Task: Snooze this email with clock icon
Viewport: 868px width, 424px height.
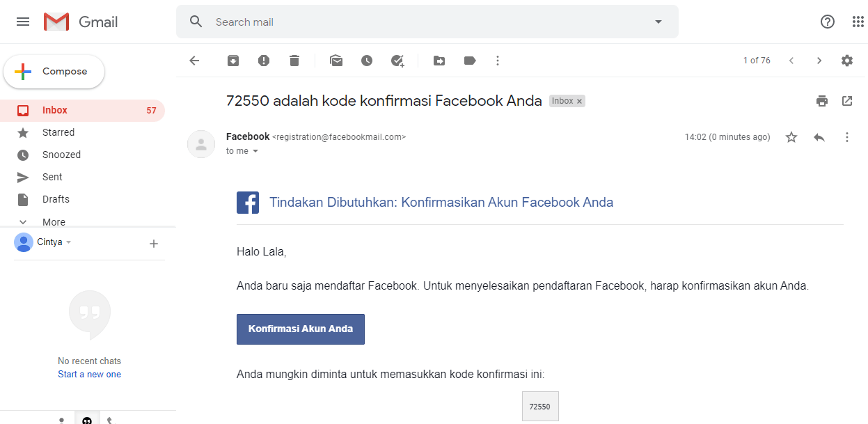Action: point(367,61)
